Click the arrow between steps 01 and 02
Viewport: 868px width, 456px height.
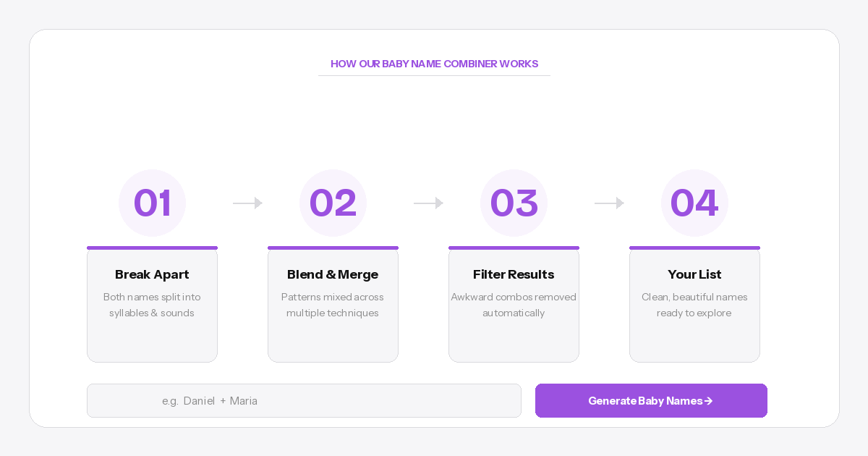tap(247, 203)
